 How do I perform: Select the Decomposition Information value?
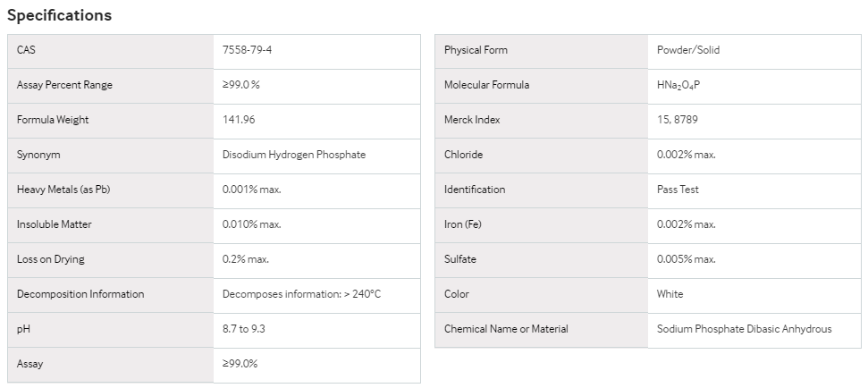(301, 294)
